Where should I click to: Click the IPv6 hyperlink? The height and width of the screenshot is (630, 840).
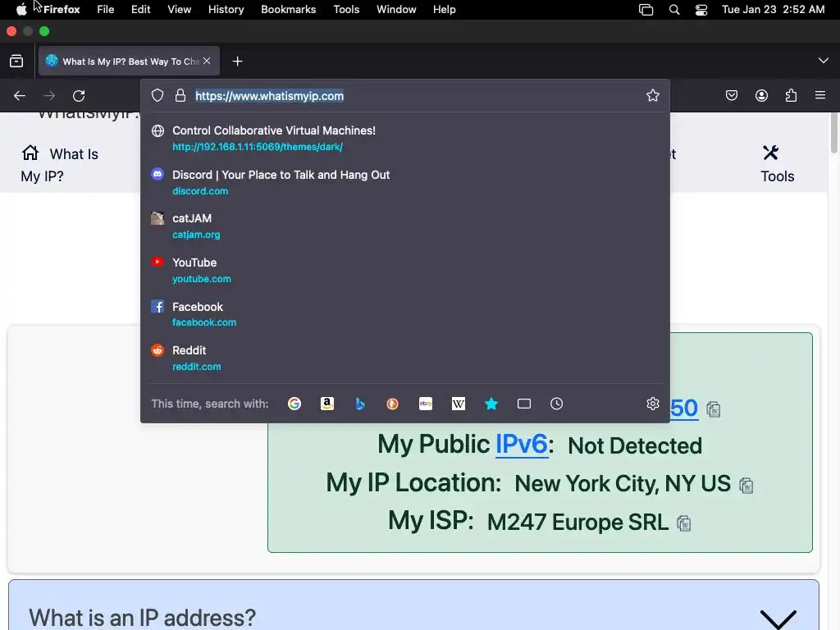coord(521,444)
